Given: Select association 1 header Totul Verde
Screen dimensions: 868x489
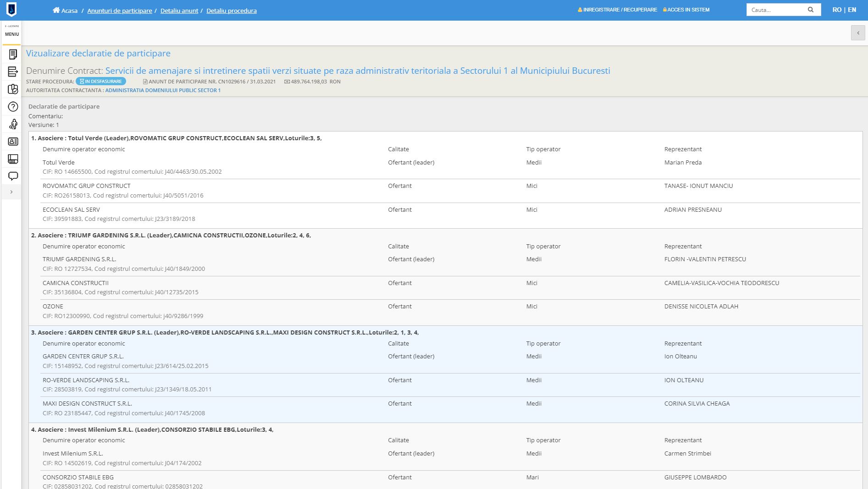Looking at the screenshot, I should (x=177, y=138).
